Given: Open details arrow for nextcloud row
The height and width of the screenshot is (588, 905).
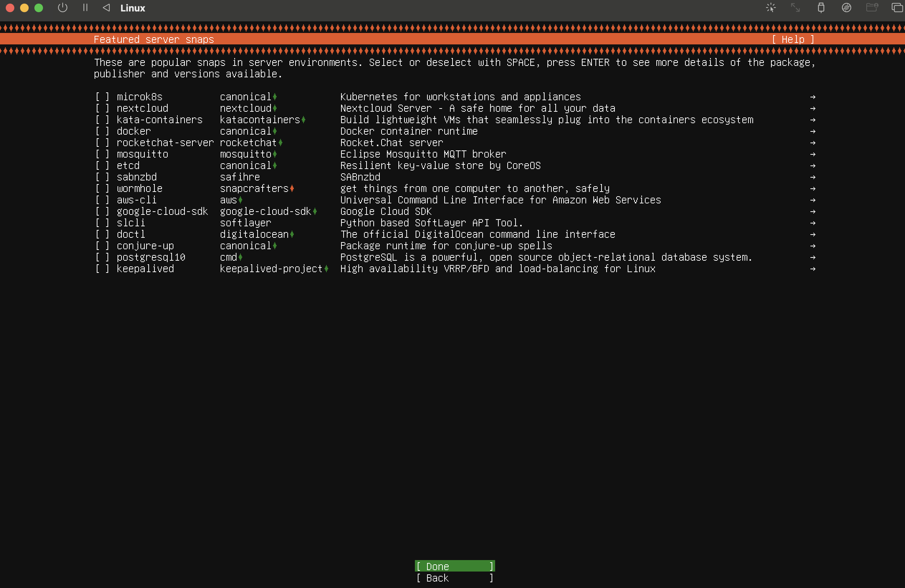Looking at the screenshot, I should [813, 109].
